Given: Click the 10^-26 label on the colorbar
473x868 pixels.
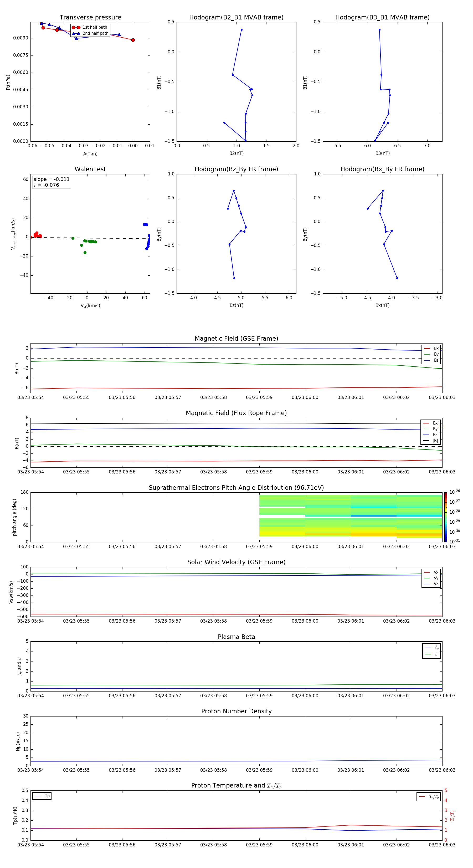Looking at the screenshot, I should click(455, 492).
